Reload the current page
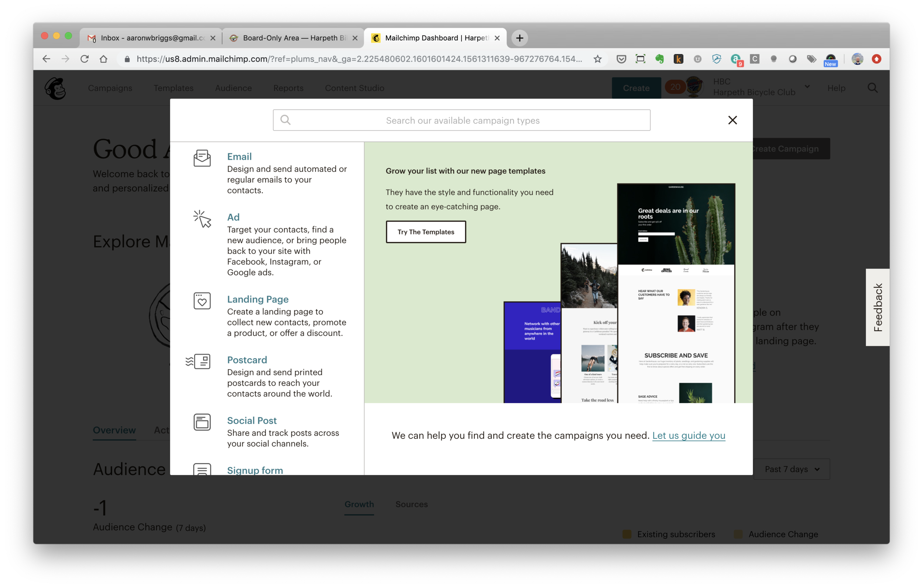 point(84,59)
